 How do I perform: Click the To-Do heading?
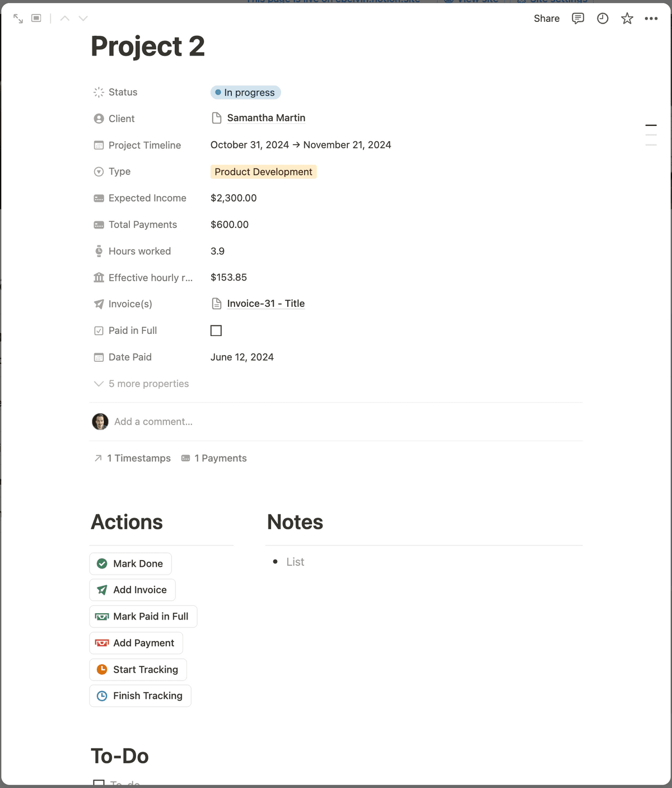point(120,756)
